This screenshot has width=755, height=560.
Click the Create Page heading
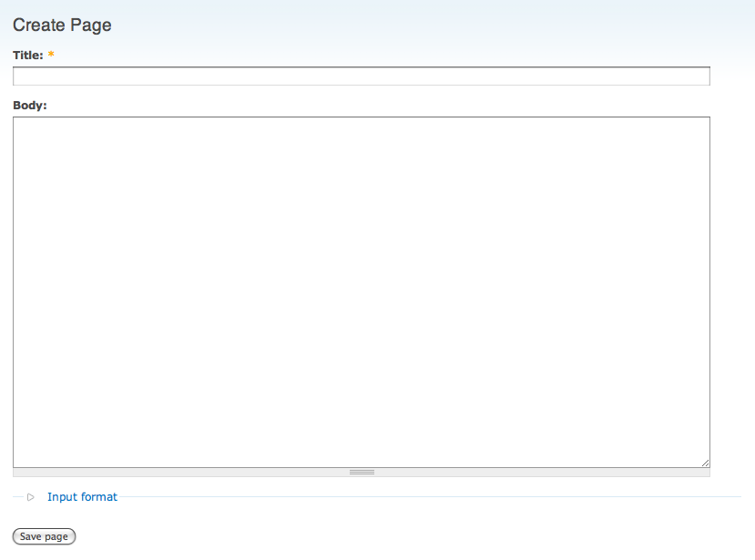point(62,25)
